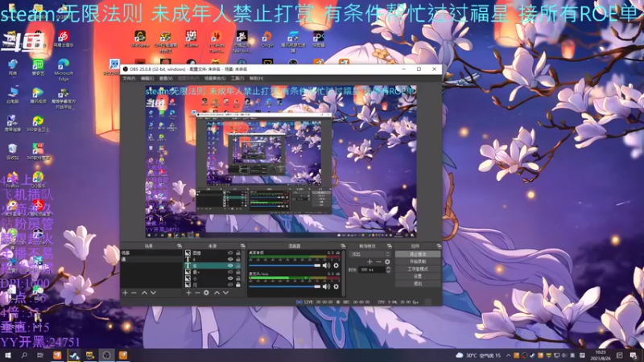Click the 退出 exit button in Controls
The height and width of the screenshot is (362, 644).
click(418, 283)
